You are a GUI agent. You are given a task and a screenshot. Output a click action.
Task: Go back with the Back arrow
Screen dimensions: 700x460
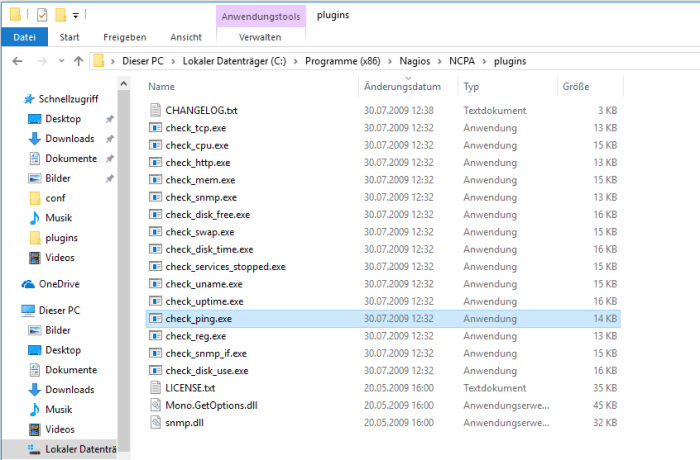pos(17,61)
